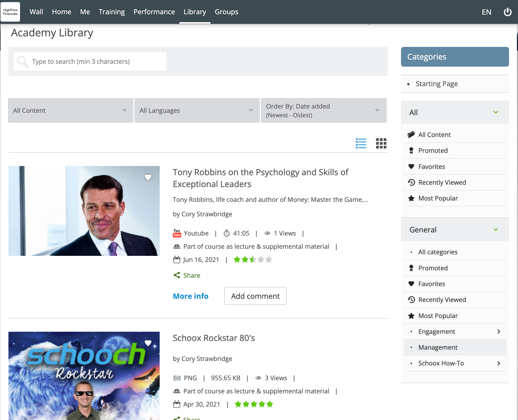518x420 pixels.
Task: Go to the Home tab
Action: click(x=62, y=12)
